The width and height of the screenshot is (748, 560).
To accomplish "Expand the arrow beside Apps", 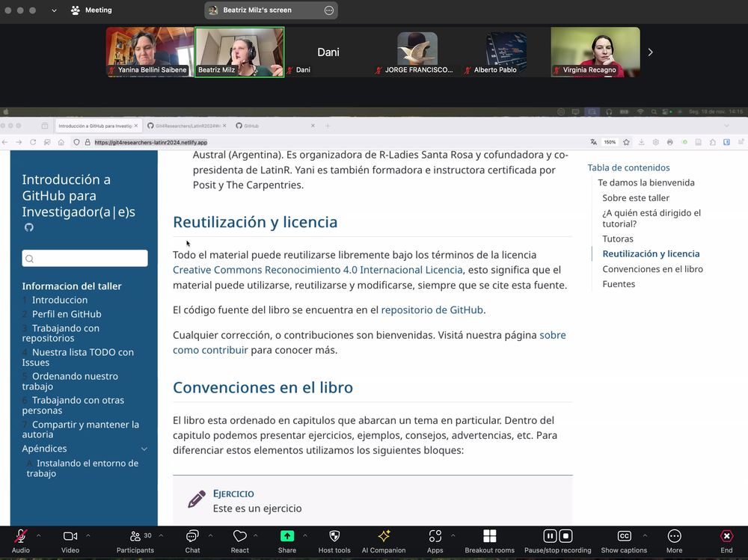I will [x=453, y=535].
